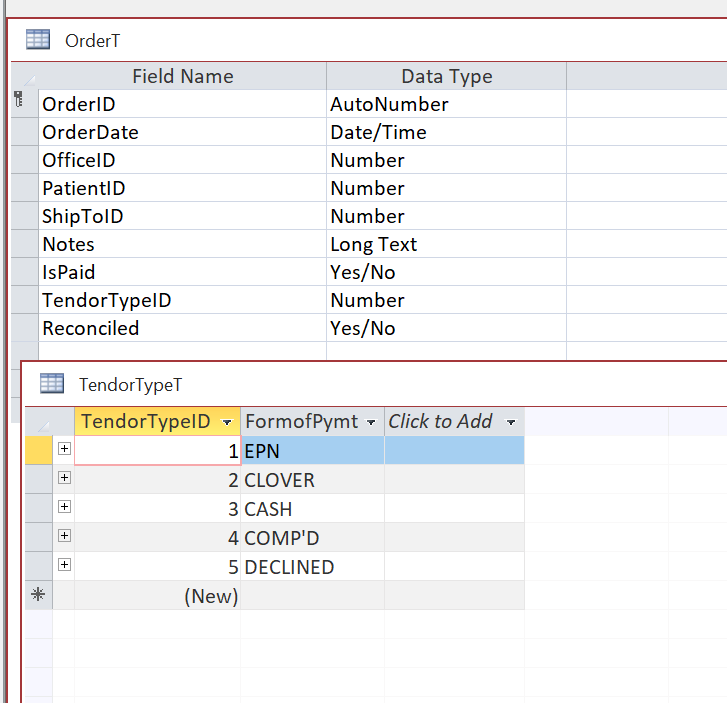Select record selector for the DECLINED row

tap(38, 566)
